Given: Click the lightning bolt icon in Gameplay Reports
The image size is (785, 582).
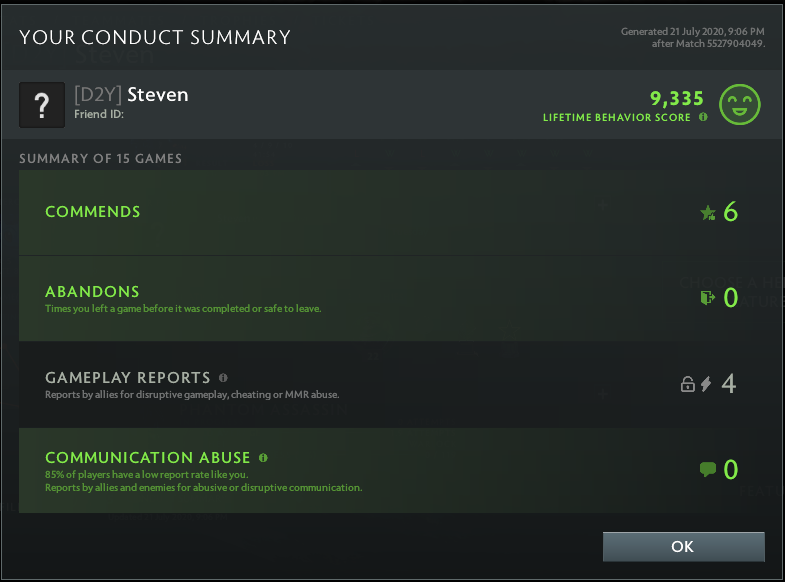Looking at the screenshot, I should (706, 384).
